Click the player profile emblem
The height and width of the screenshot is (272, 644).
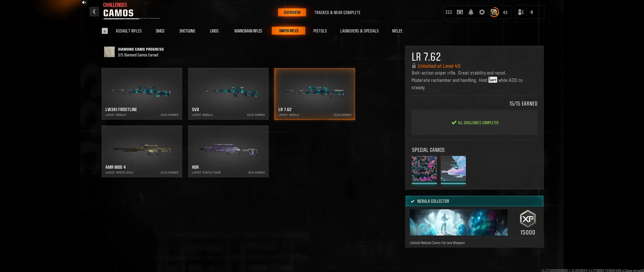[494, 12]
